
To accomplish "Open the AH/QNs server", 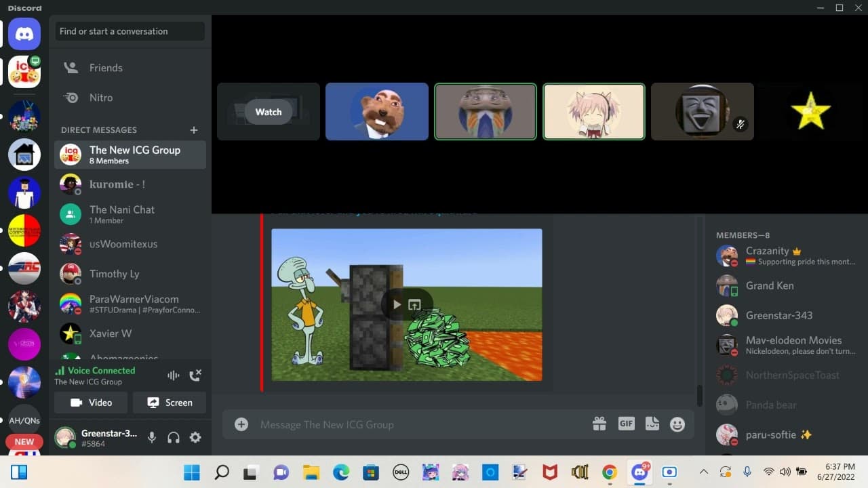I will coord(24,420).
